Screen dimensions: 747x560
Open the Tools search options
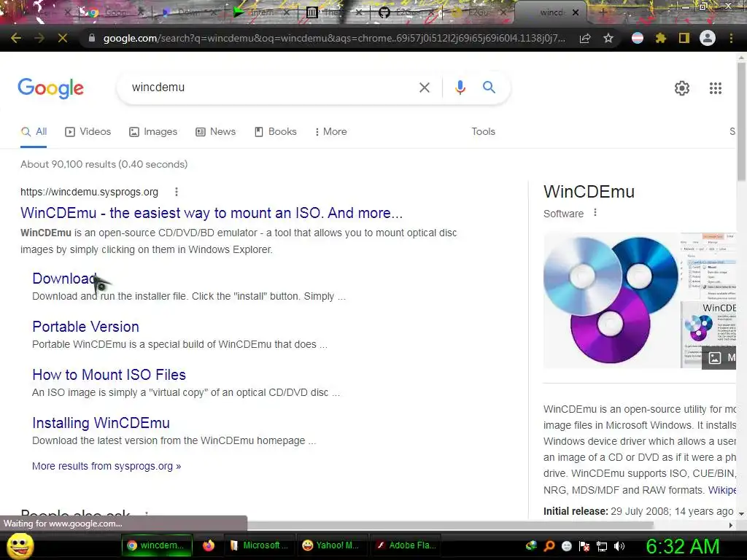tap(483, 132)
